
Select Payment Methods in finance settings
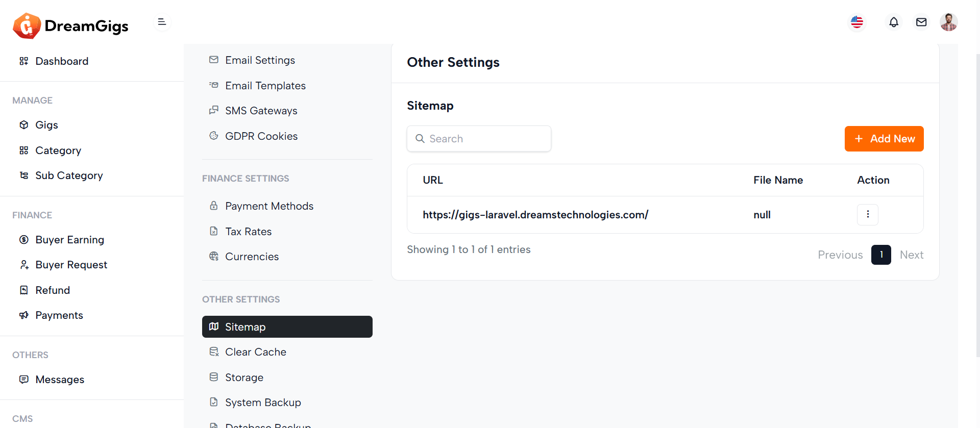[x=269, y=206]
